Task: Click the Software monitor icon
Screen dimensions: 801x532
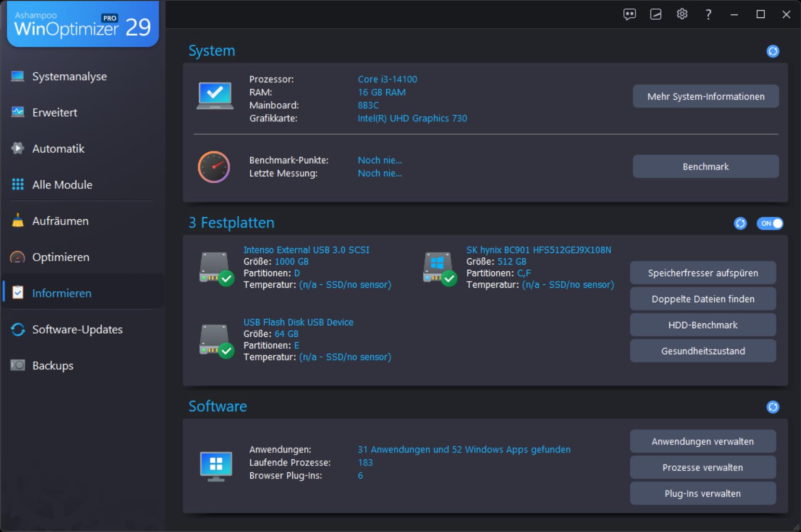Action: click(x=216, y=466)
